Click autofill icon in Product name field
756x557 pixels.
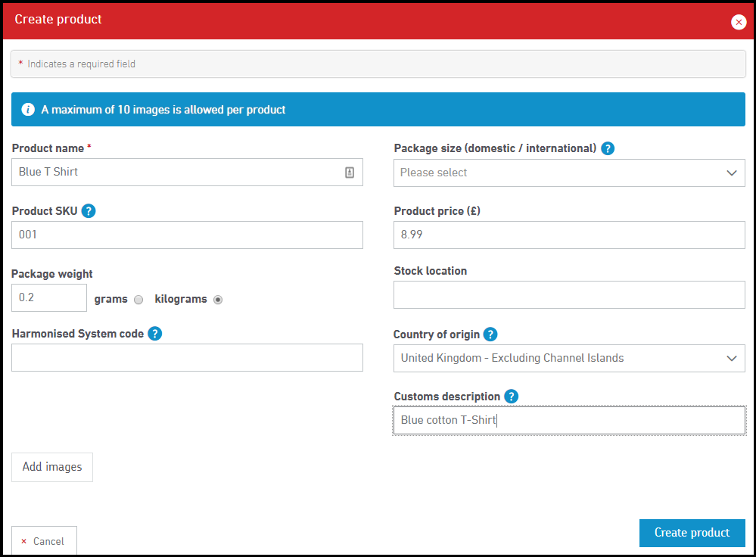350,173
